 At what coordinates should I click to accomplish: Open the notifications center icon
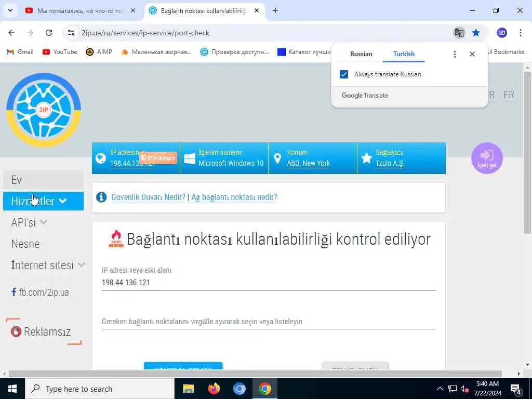(x=516, y=389)
